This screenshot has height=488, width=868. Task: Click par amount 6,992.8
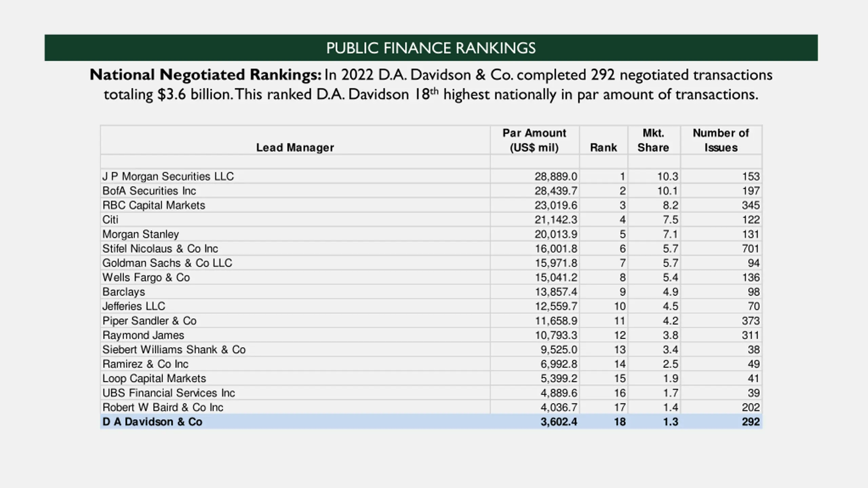[559, 364]
